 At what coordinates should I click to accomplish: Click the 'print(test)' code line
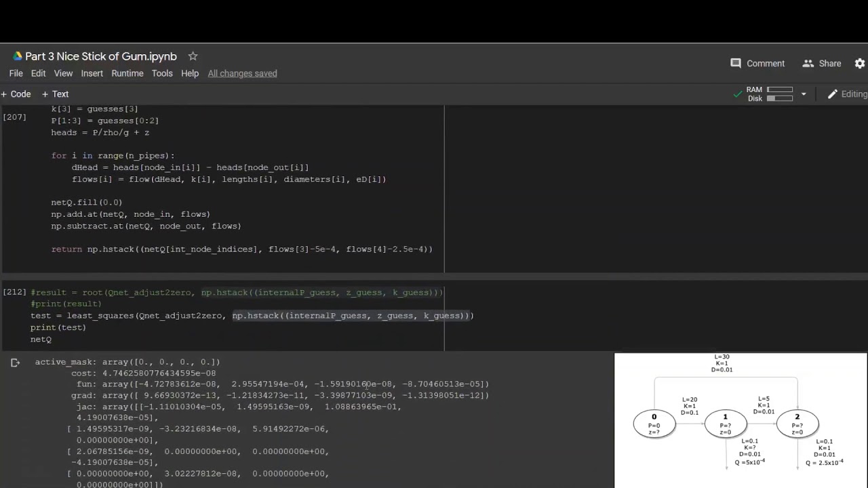click(x=58, y=327)
